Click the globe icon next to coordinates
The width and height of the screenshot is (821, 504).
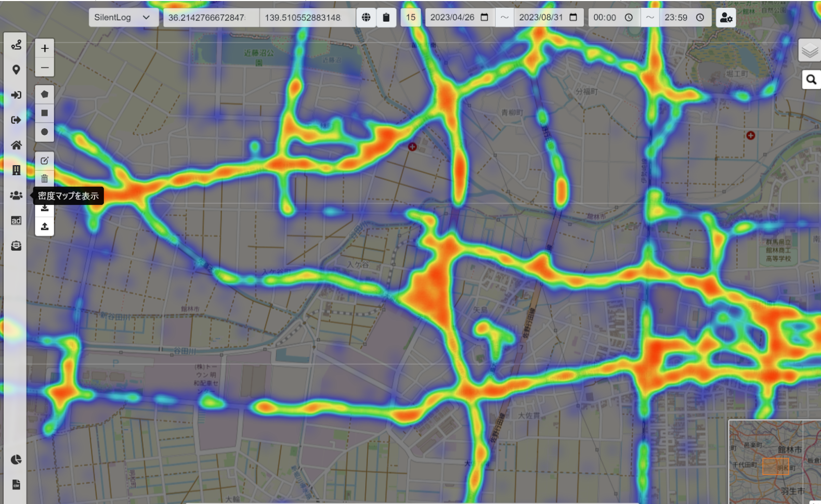[x=366, y=17]
